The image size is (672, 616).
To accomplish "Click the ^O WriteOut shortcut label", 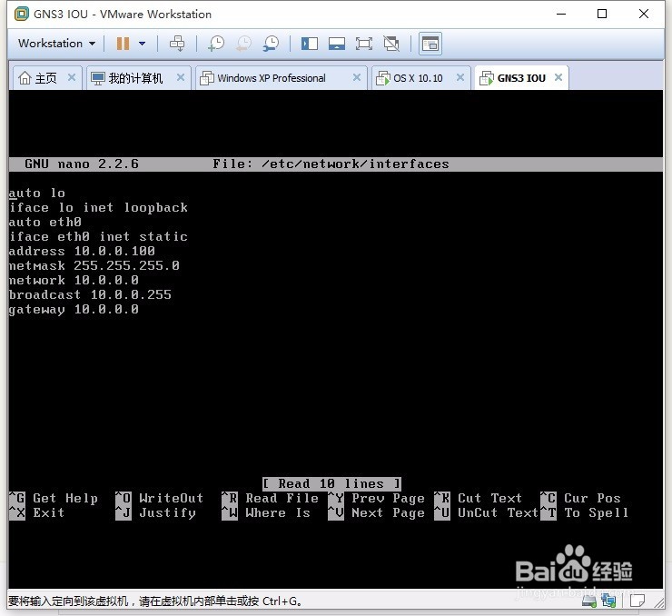I will 160,498.
